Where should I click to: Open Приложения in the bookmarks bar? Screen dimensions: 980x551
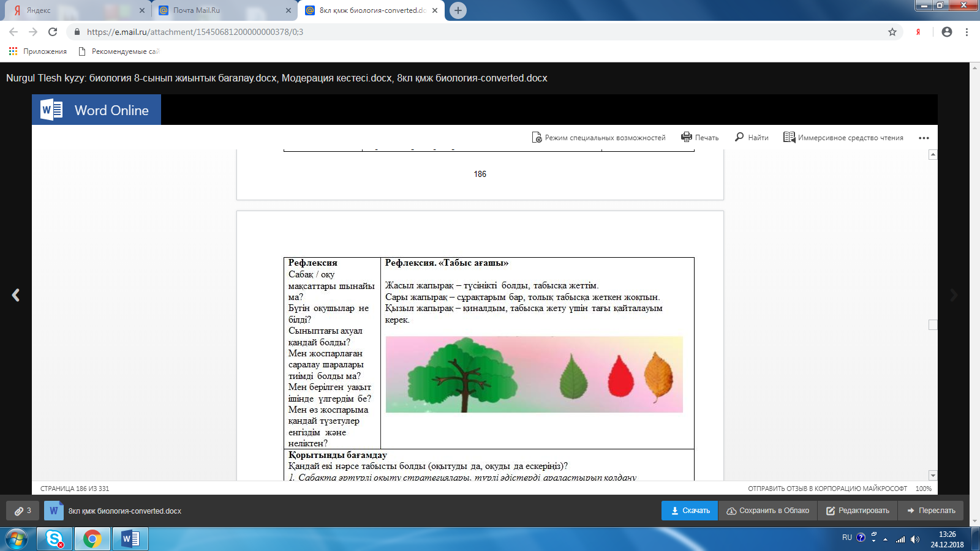37,51
